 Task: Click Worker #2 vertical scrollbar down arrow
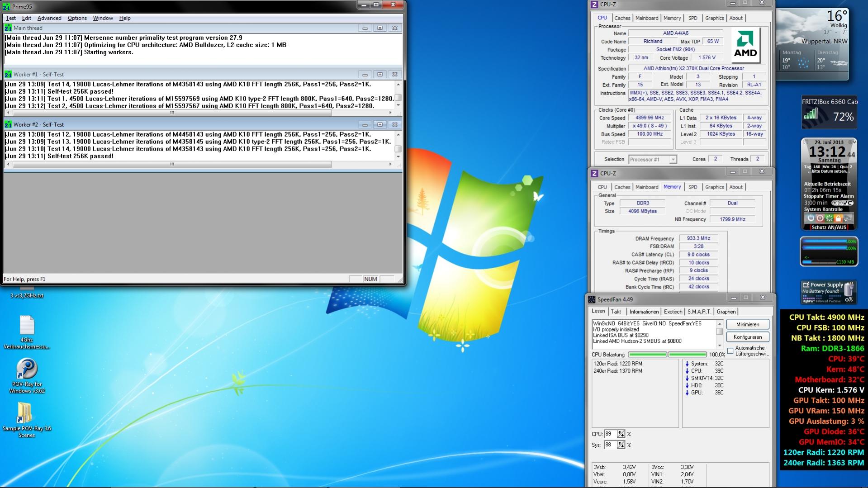(x=398, y=156)
